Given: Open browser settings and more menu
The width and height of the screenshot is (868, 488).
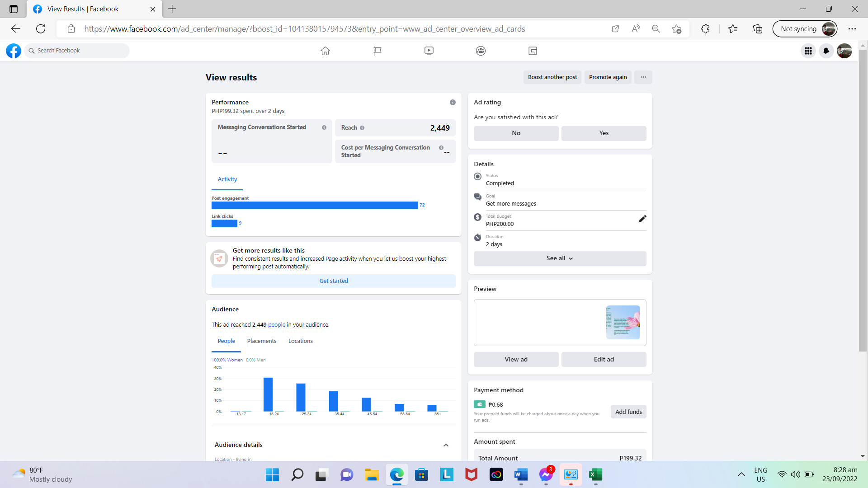Looking at the screenshot, I should point(852,29).
